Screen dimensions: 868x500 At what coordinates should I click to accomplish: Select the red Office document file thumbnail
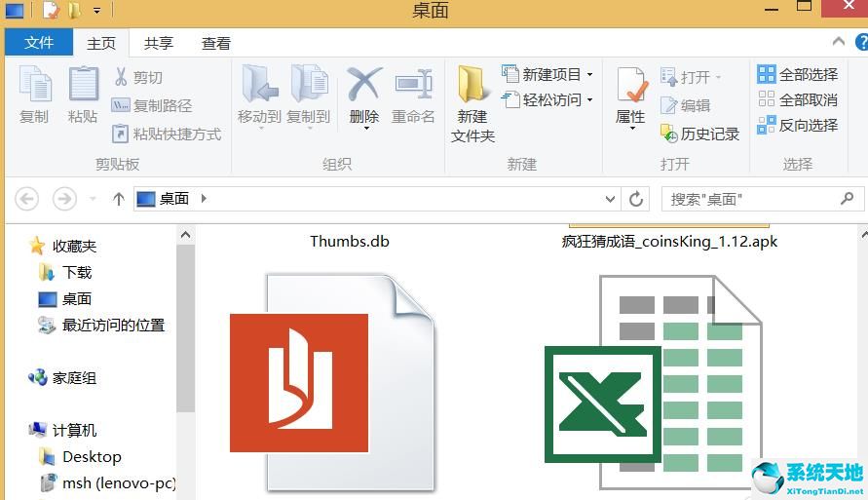tap(332, 382)
